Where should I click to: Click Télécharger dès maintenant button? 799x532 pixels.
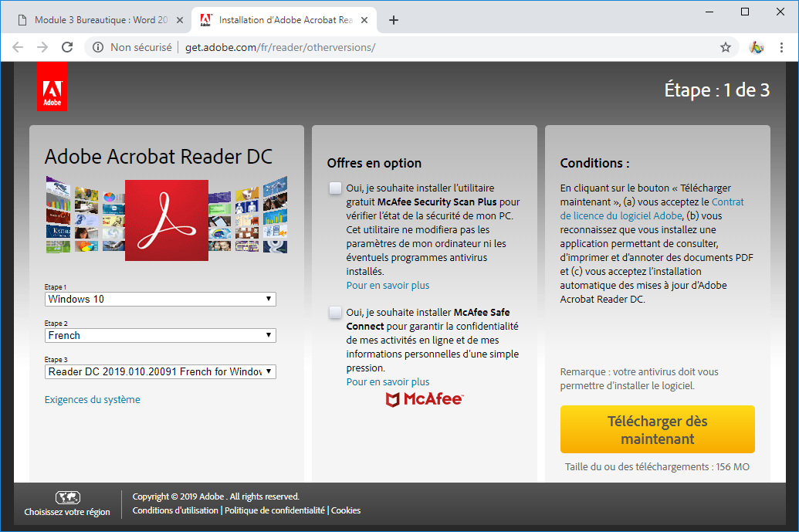point(657,429)
